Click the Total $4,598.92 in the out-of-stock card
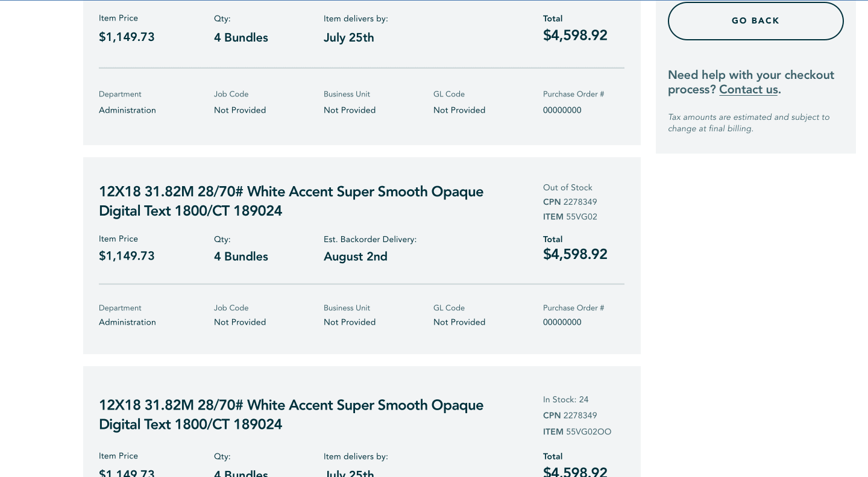 [575, 254]
